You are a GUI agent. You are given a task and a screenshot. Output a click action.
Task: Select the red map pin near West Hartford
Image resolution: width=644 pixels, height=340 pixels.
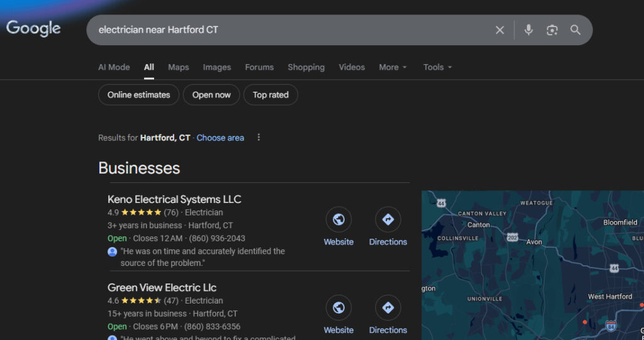(585, 322)
